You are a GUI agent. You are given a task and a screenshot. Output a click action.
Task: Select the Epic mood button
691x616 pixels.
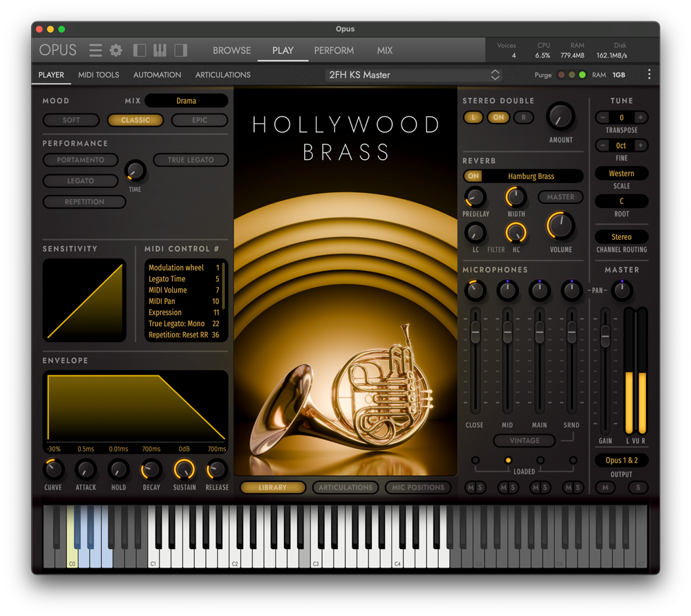[x=200, y=120]
